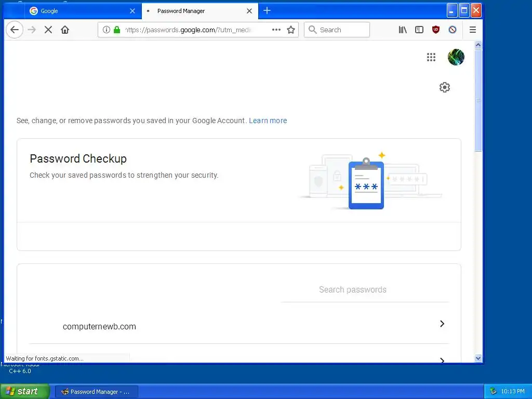The image size is (532, 399).
Task: Open a new tab with the plus button
Action: pos(267,11)
